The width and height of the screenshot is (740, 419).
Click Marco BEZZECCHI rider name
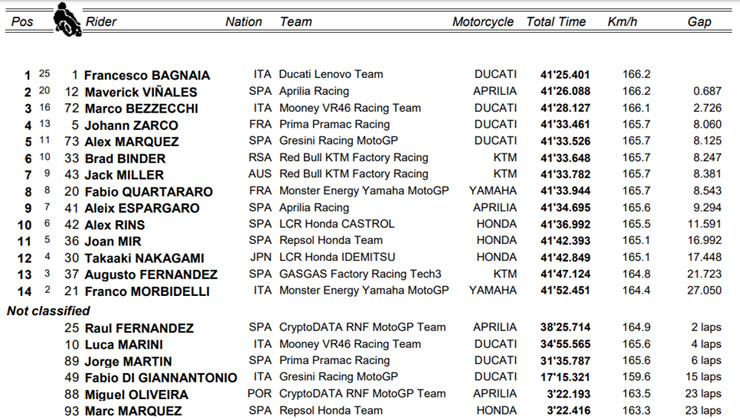138,108
